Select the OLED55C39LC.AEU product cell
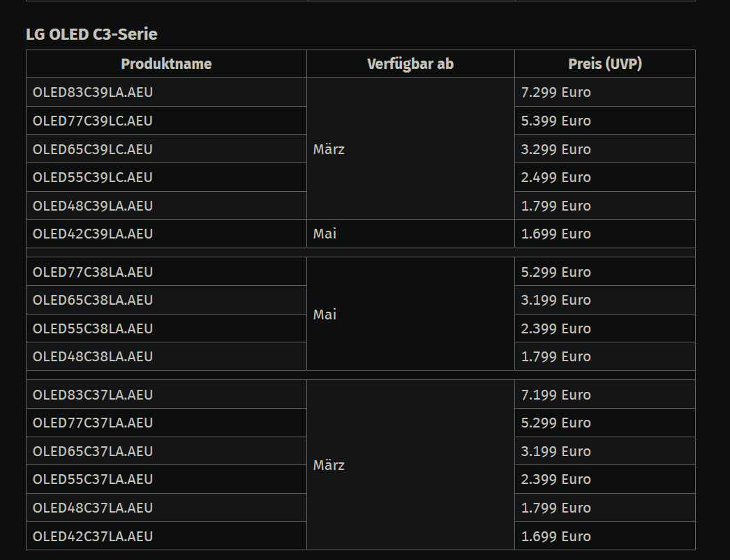 pos(92,178)
